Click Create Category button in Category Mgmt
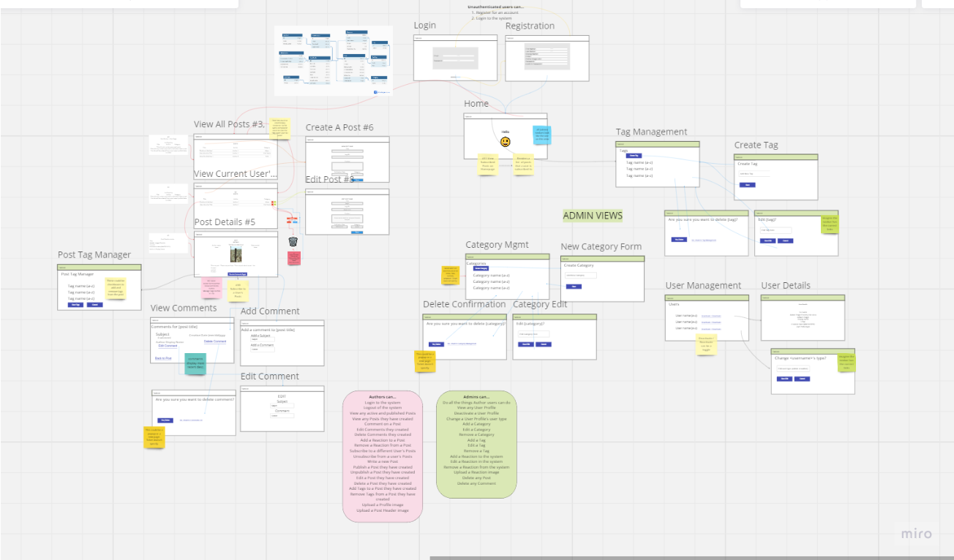The width and height of the screenshot is (954, 560). point(481,268)
